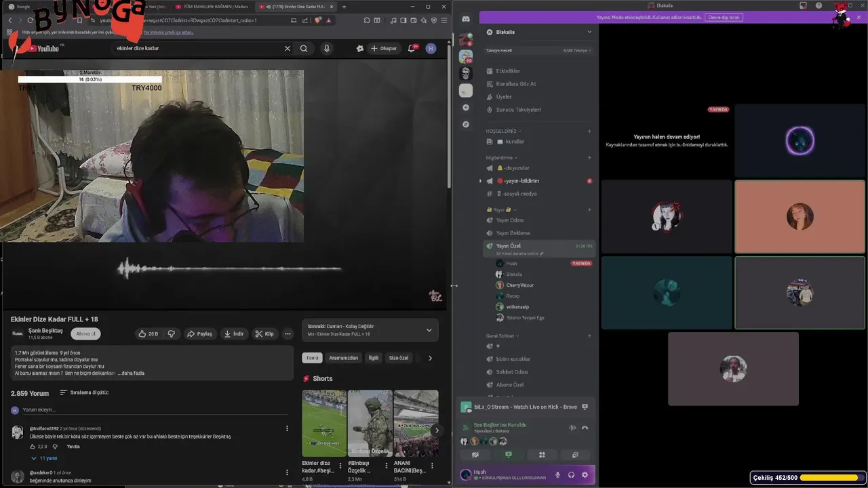Open Üyeler list in Discord
Screen dimensions: 868x488
coord(538,96)
